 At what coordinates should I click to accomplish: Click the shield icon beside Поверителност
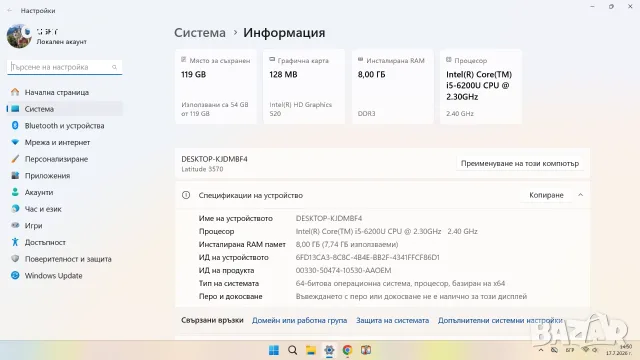pyautogui.click(x=15, y=259)
